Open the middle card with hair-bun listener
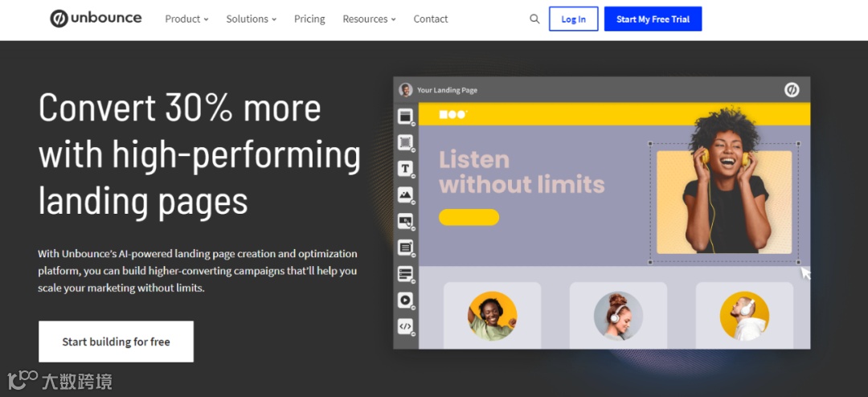This screenshot has height=397, width=868. tap(618, 315)
